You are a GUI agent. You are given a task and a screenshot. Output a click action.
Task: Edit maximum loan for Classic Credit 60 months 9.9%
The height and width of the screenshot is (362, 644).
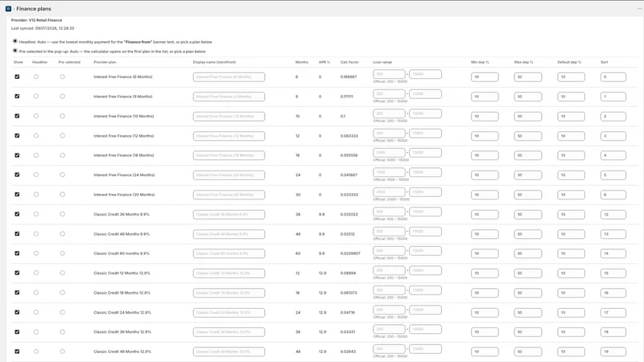(426, 251)
